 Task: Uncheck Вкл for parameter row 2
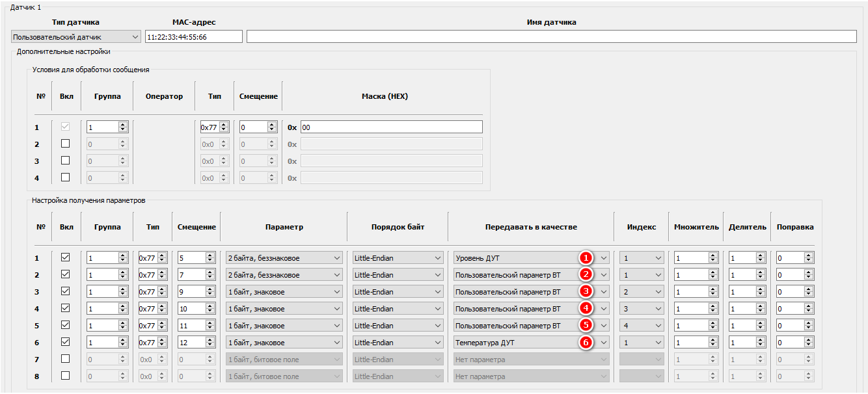click(65, 274)
